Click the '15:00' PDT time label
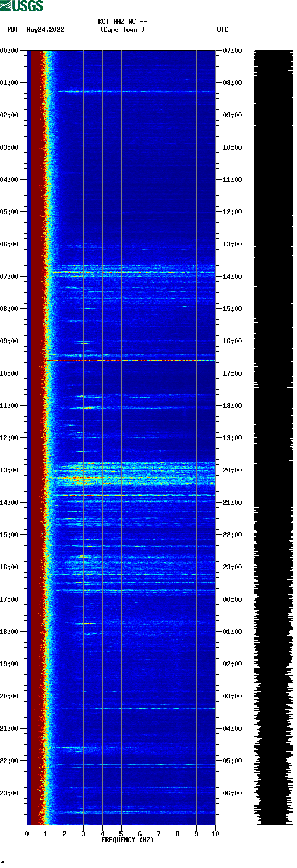The image size is (297, 868). click(9, 535)
